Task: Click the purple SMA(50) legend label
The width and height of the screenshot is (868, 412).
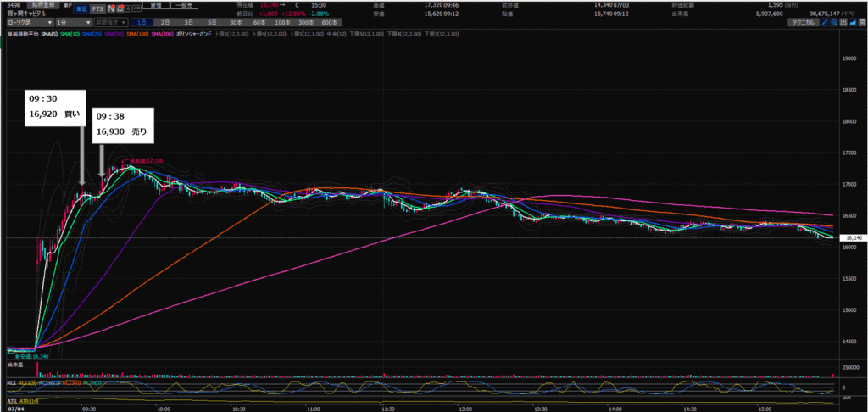Action: click(x=114, y=34)
